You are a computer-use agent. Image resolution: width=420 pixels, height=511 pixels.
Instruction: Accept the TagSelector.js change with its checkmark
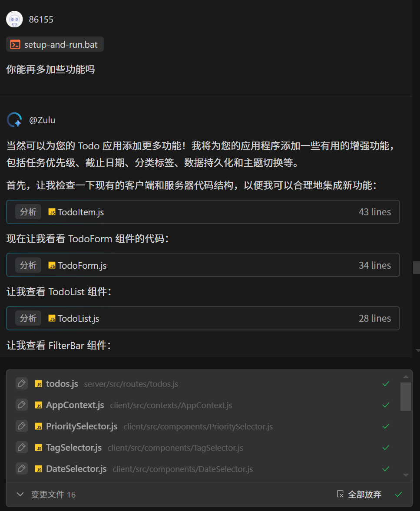[x=385, y=447]
